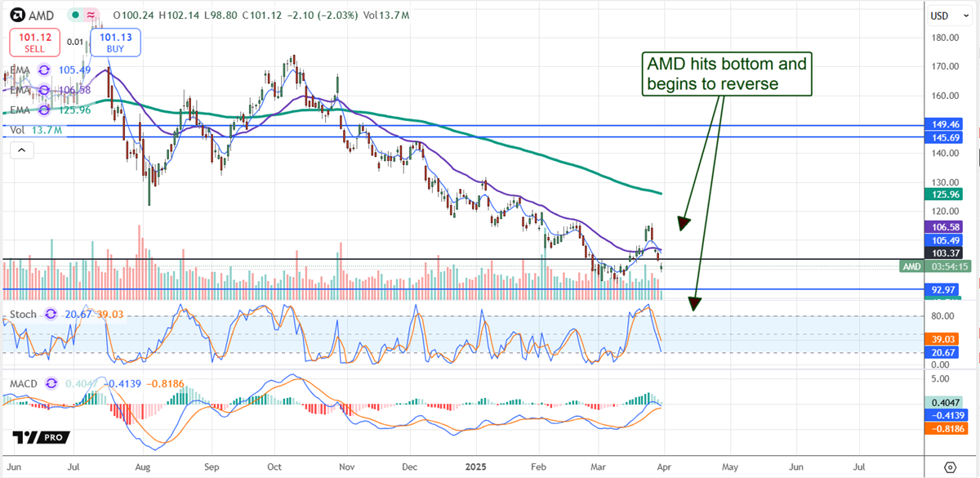This screenshot has height=478, width=980.
Task: Click the Stoch indicator refresh icon
Action: click(x=51, y=313)
